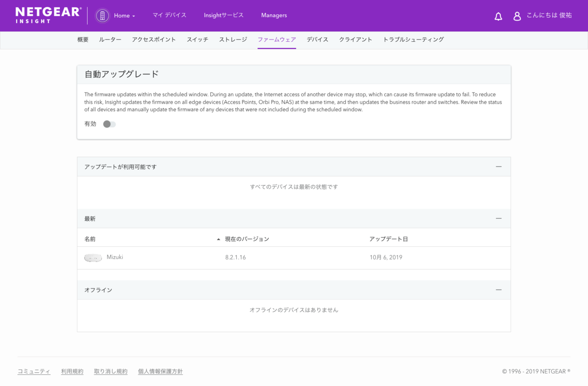Open the location building icon
Viewport: 588px width, 386px height.
[x=102, y=16]
